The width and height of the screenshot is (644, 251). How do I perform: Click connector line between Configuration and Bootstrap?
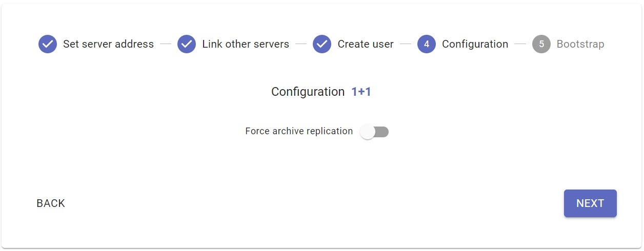(x=520, y=44)
